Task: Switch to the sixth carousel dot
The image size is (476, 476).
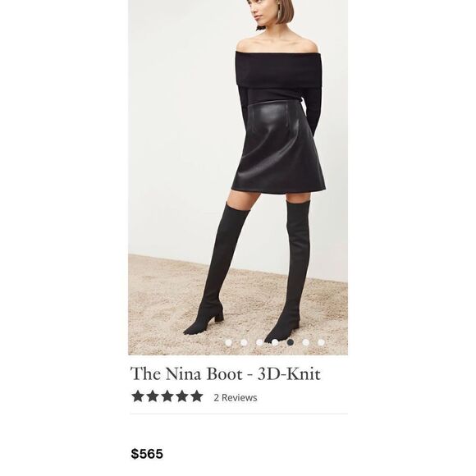Action: pos(305,342)
